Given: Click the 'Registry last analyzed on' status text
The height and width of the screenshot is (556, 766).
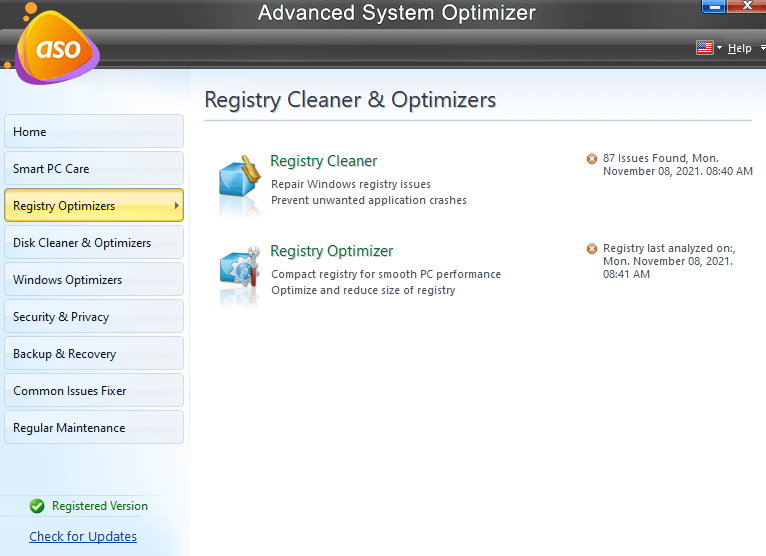Looking at the screenshot, I should click(669, 261).
